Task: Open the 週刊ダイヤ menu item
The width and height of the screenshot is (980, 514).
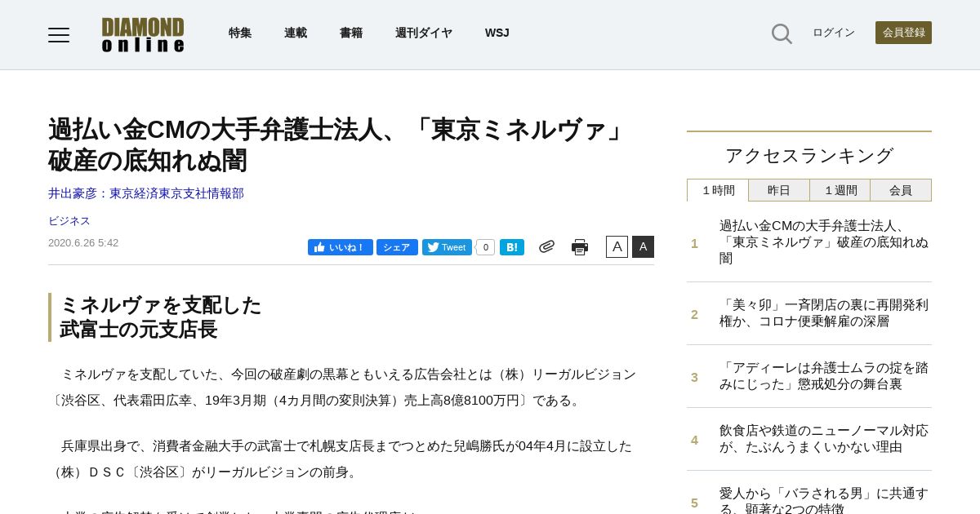Action: pos(424,33)
